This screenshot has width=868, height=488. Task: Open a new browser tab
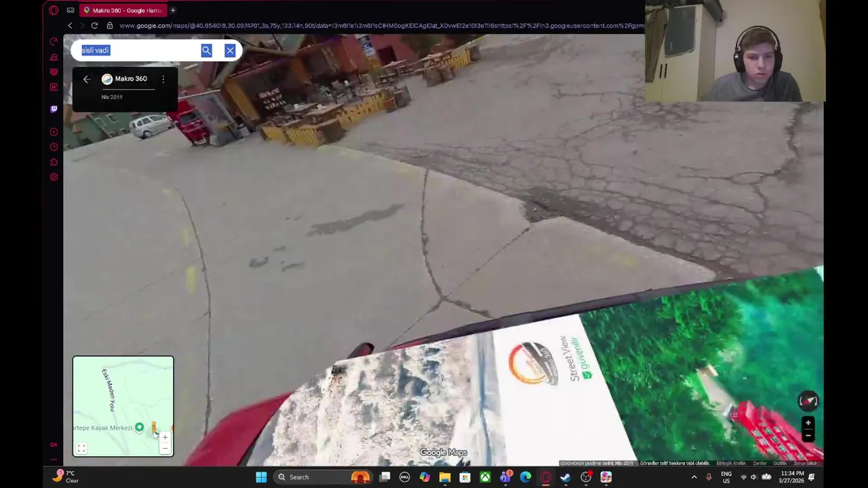point(172,10)
